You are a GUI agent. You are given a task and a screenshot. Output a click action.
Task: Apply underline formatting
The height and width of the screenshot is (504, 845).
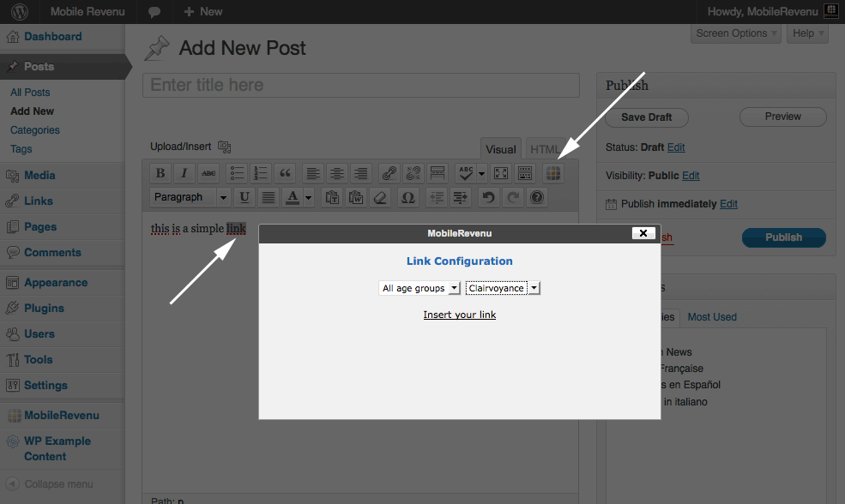(x=244, y=198)
